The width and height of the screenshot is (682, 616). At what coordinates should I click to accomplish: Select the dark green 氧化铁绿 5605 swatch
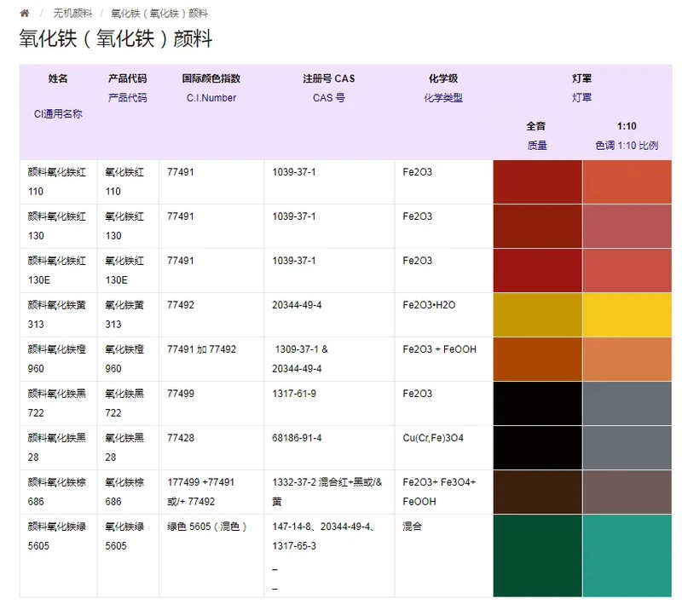pos(538,556)
